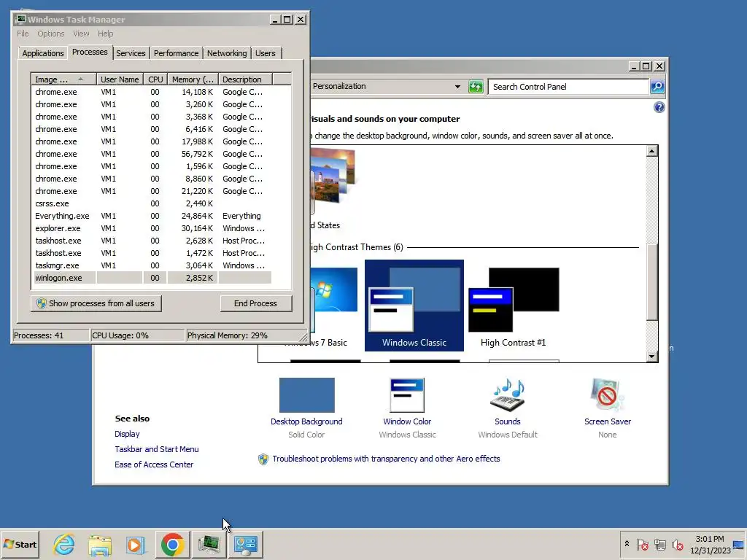Viewport: 747px width, 560px height.
Task: Open Internet Explorer from the taskbar
Action: [64, 544]
